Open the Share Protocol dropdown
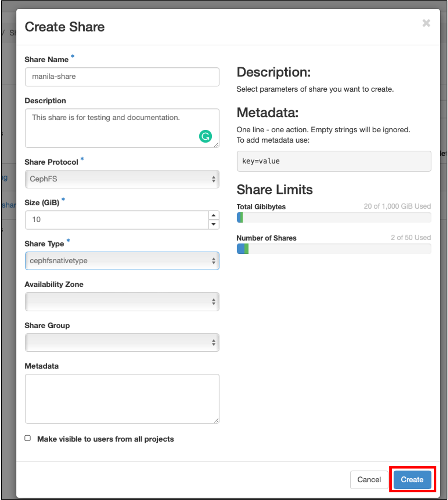The width and height of the screenshot is (448, 500). (122, 179)
